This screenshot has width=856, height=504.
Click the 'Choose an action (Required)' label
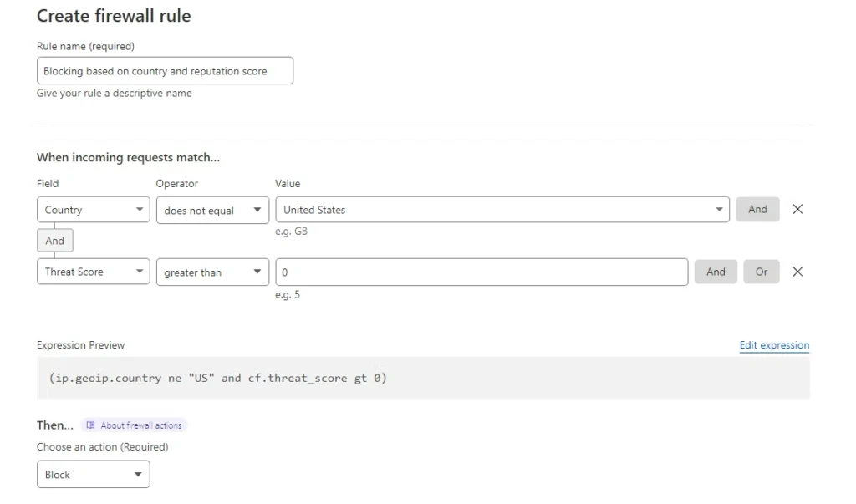pyautogui.click(x=102, y=447)
